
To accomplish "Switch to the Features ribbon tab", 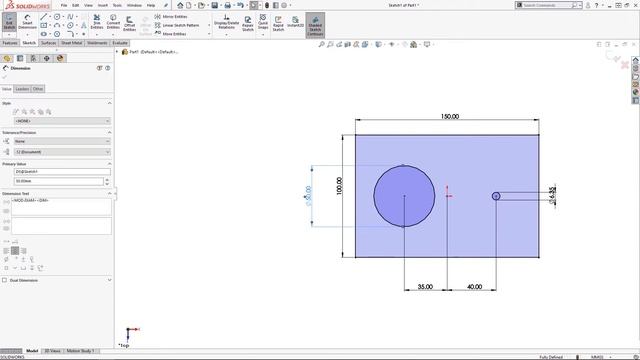I will [10, 43].
